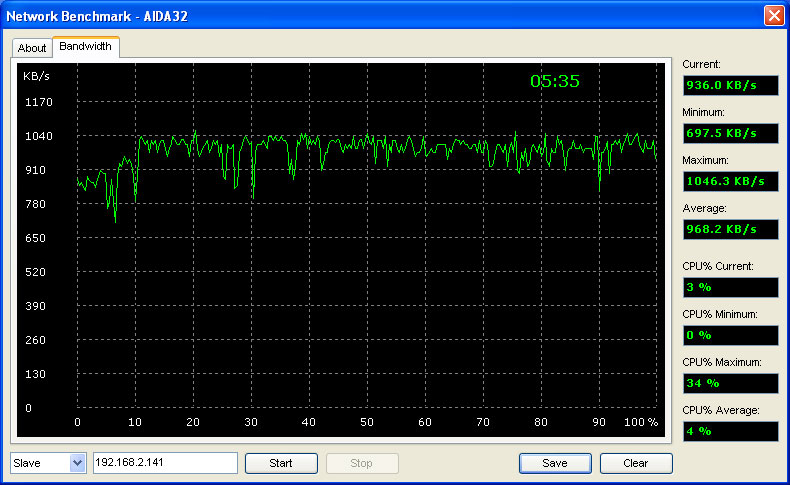The width and height of the screenshot is (790, 485).
Task: Click the 1040 y-axis label
Action: (39, 136)
